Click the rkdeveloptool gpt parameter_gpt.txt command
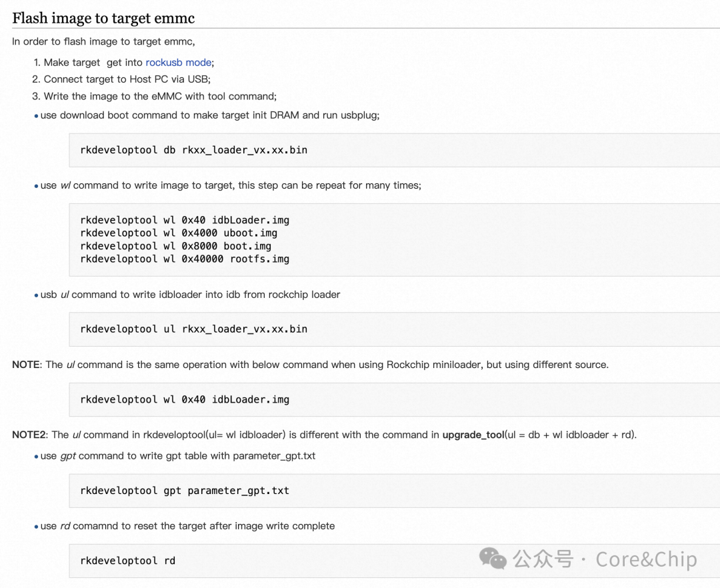 185,491
